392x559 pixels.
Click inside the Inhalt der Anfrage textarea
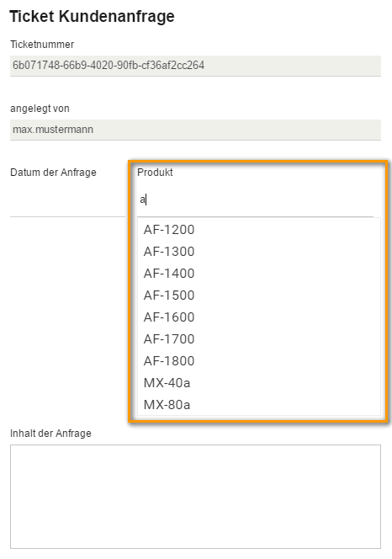pos(195,496)
